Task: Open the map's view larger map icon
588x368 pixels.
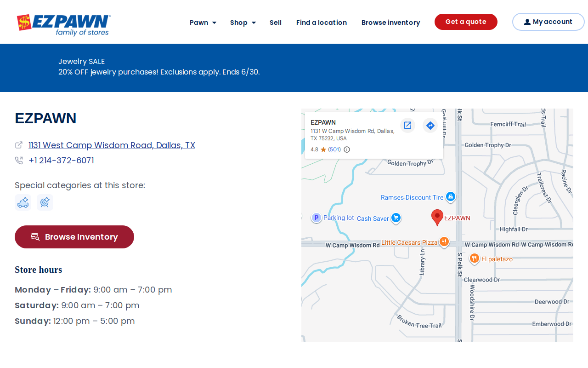Action: click(x=407, y=125)
